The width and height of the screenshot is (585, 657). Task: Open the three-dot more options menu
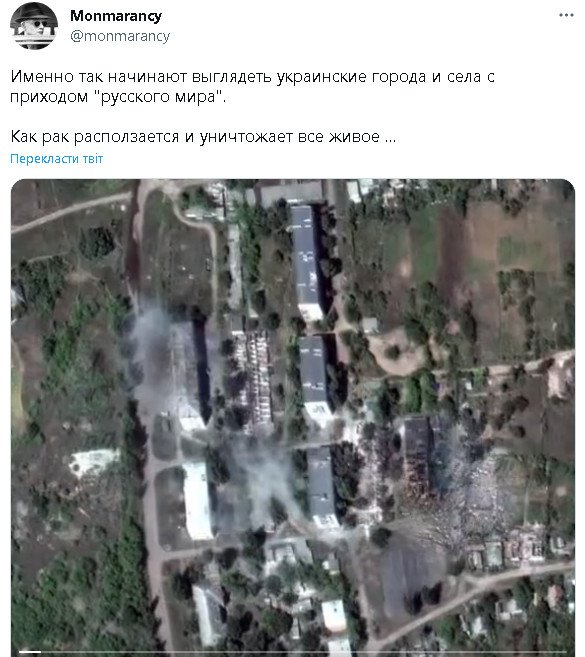pyautogui.click(x=566, y=15)
